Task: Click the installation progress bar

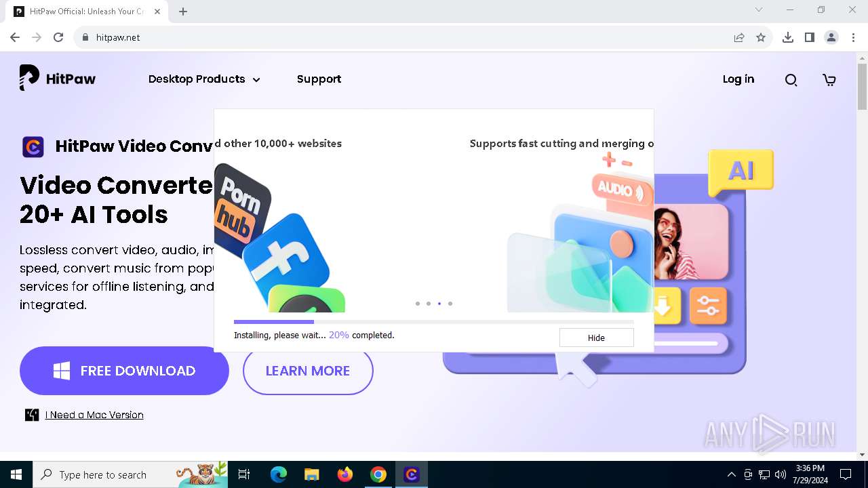Action: pos(434,322)
